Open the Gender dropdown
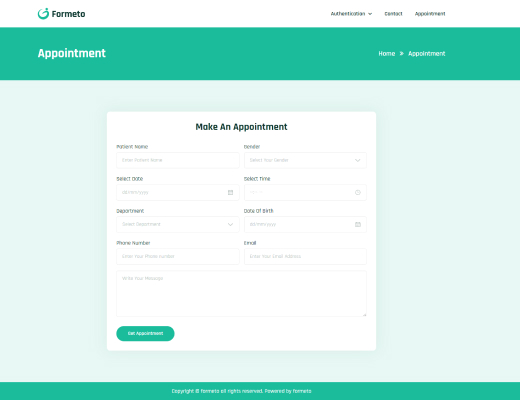The height and width of the screenshot is (400, 520). coord(305,160)
